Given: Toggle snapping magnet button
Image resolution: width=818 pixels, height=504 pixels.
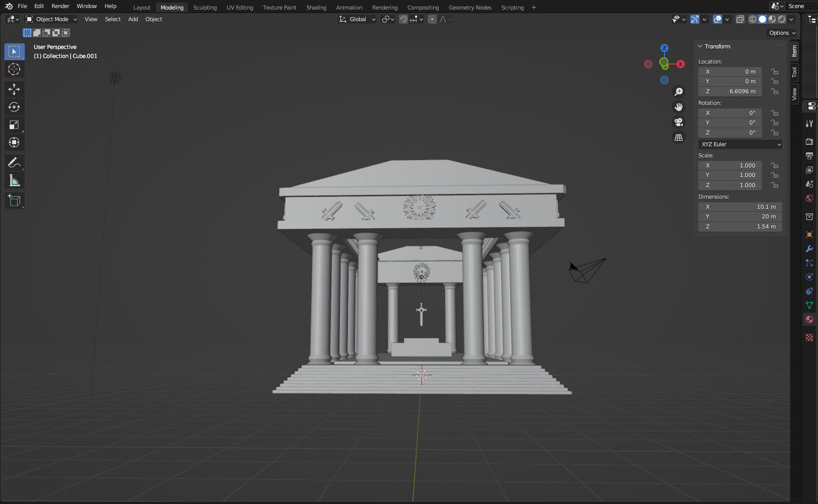Looking at the screenshot, I should point(403,19).
